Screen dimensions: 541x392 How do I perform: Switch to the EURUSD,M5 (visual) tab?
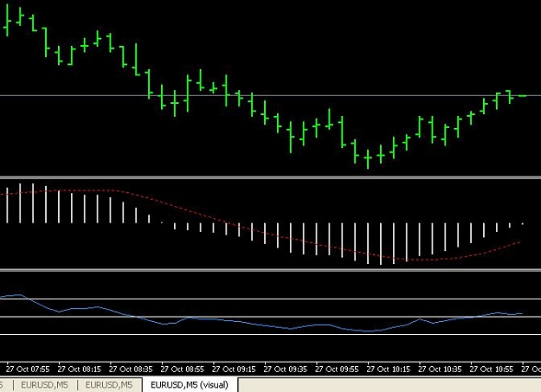coord(190,385)
